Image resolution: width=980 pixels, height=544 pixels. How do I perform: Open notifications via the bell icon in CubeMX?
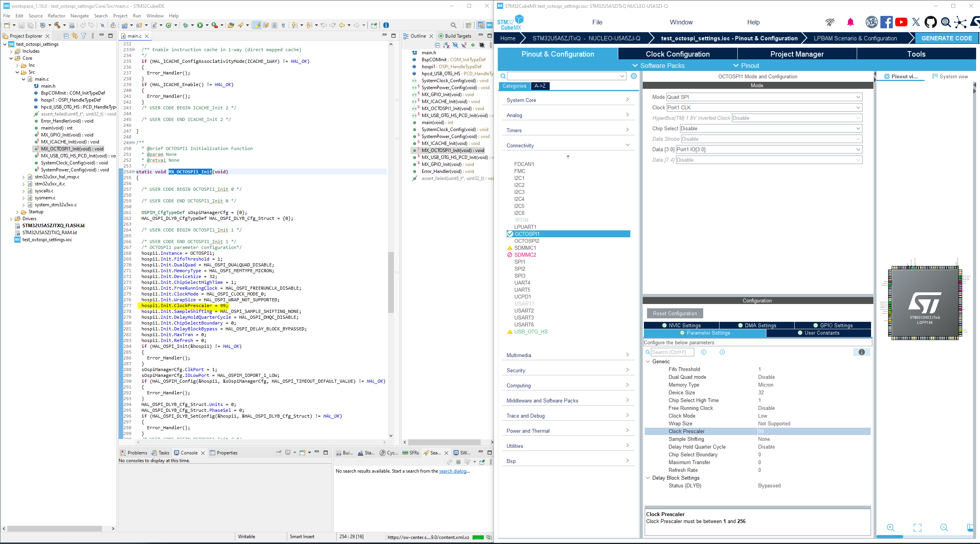(x=851, y=22)
